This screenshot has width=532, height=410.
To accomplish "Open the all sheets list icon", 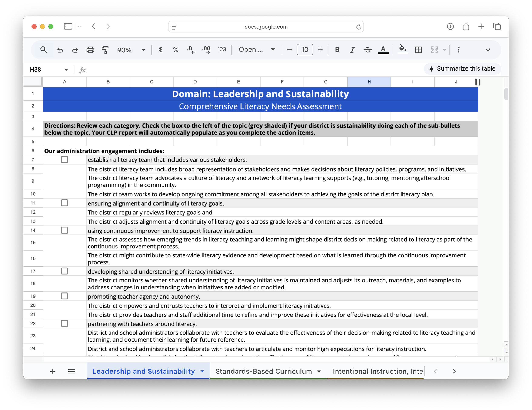I will tap(71, 371).
